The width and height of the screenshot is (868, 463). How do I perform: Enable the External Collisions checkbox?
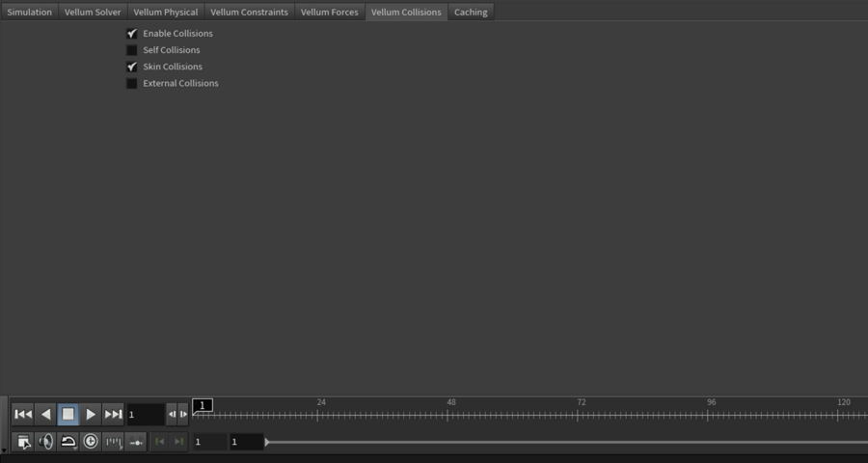tap(132, 84)
